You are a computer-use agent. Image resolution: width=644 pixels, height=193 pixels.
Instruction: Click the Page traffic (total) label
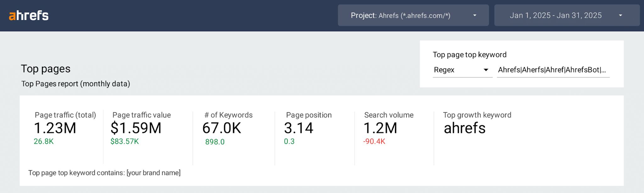[65, 115]
